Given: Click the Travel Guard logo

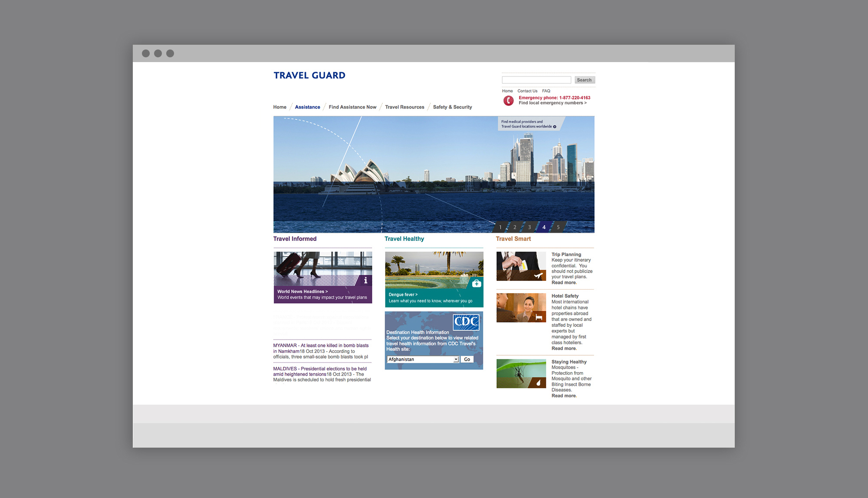Looking at the screenshot, I should [309, 76].
